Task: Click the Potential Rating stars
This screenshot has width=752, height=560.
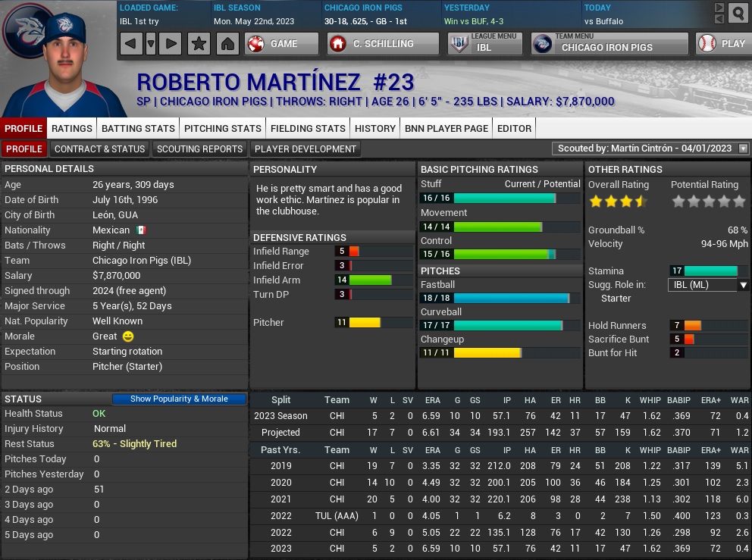Action: click(x=709, y=202)
